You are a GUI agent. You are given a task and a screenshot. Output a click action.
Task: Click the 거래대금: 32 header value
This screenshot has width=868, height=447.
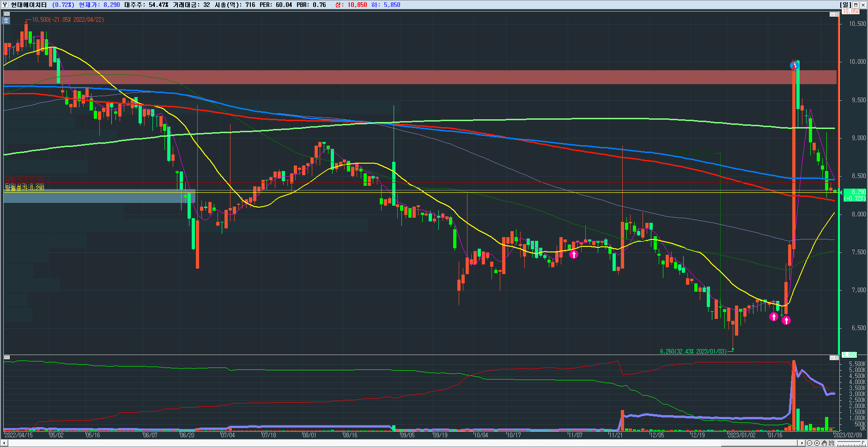pos(191,5)
